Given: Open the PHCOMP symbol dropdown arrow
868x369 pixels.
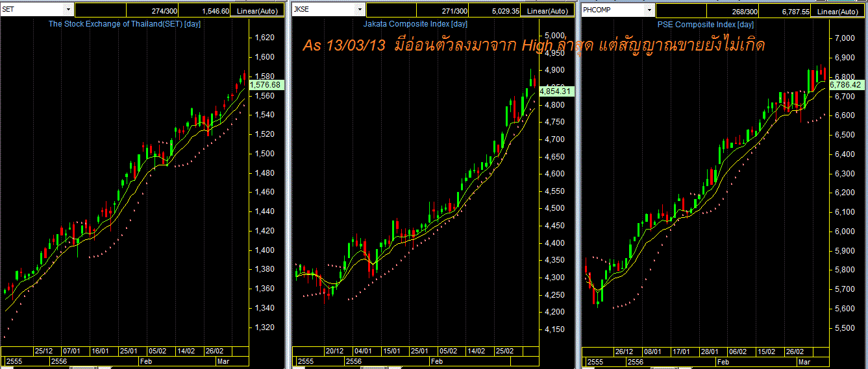Looking at the screenshot, I should tap(648, 10).
